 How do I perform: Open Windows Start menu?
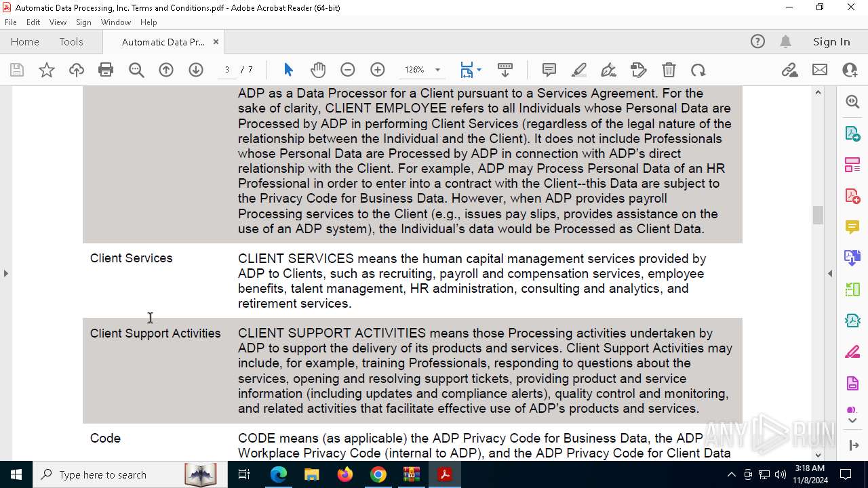(x=16, y=474)
